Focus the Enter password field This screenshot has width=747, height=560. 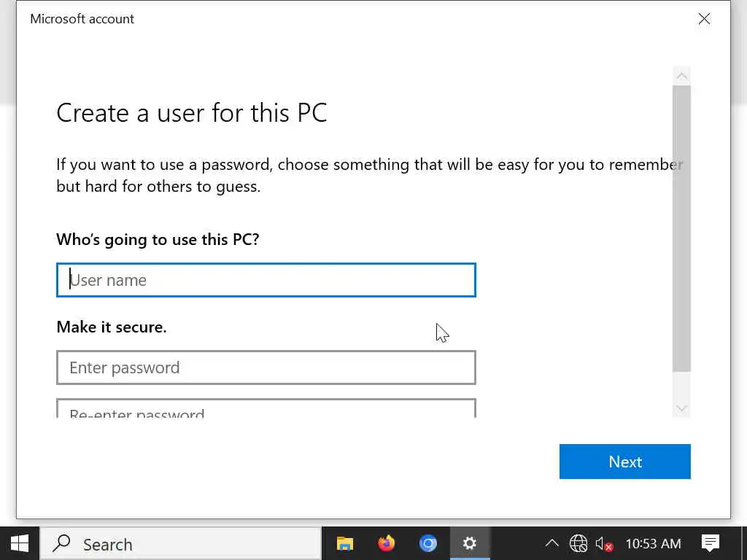point(266,367)
